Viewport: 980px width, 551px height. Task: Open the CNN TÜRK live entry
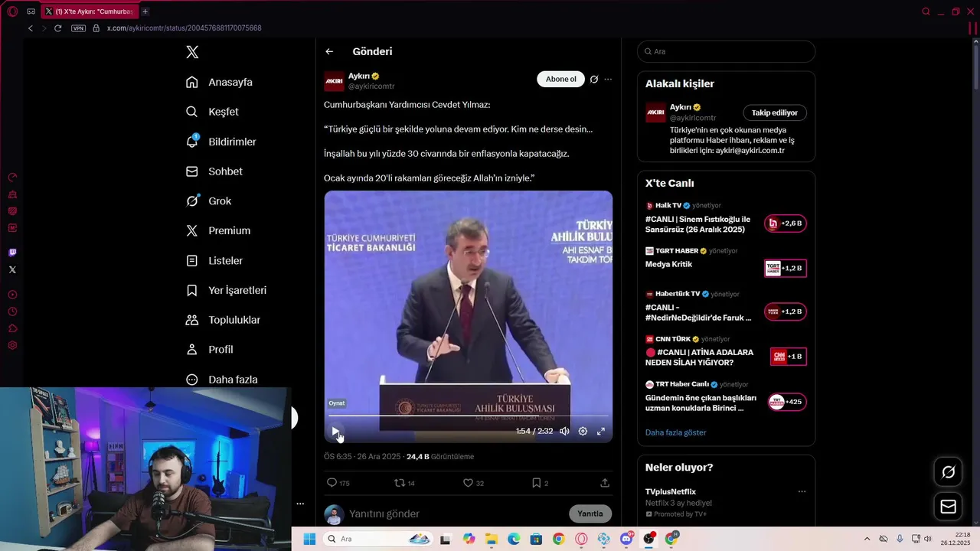click(x=726, y=350)
